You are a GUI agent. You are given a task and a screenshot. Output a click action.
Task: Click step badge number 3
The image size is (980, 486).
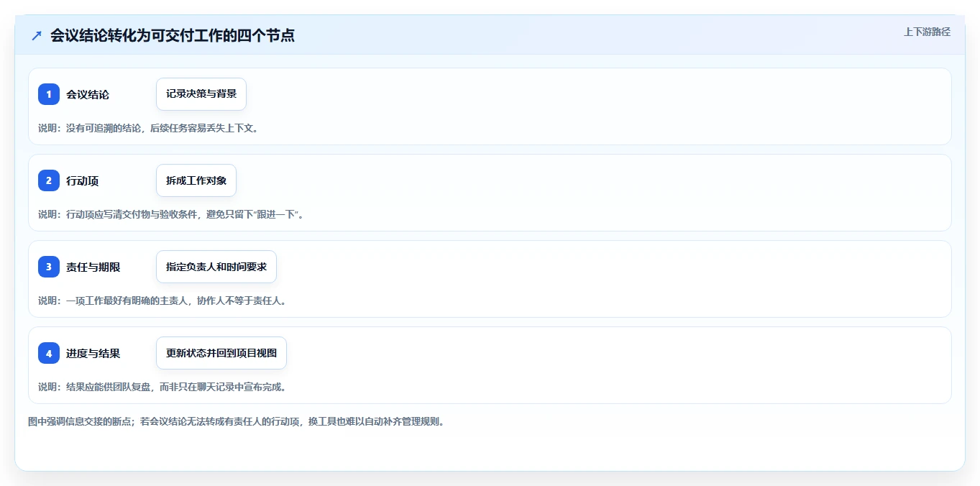click(x=49, y=267)
